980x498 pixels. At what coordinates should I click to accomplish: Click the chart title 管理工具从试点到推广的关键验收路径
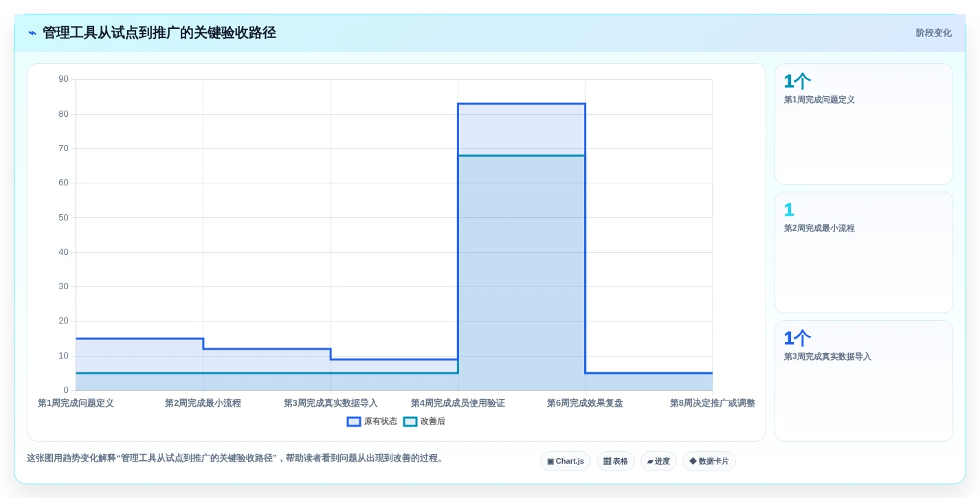(159, 33)
